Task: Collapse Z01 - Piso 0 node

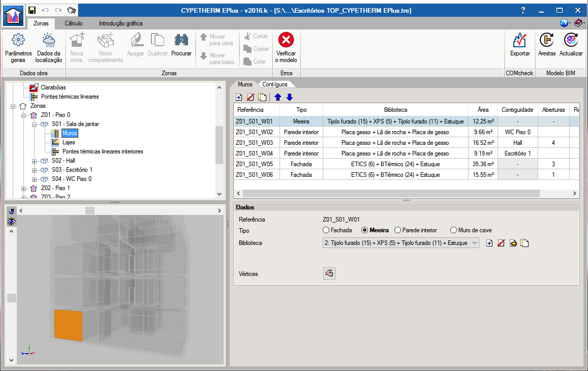Action: [x=23, y=115]
